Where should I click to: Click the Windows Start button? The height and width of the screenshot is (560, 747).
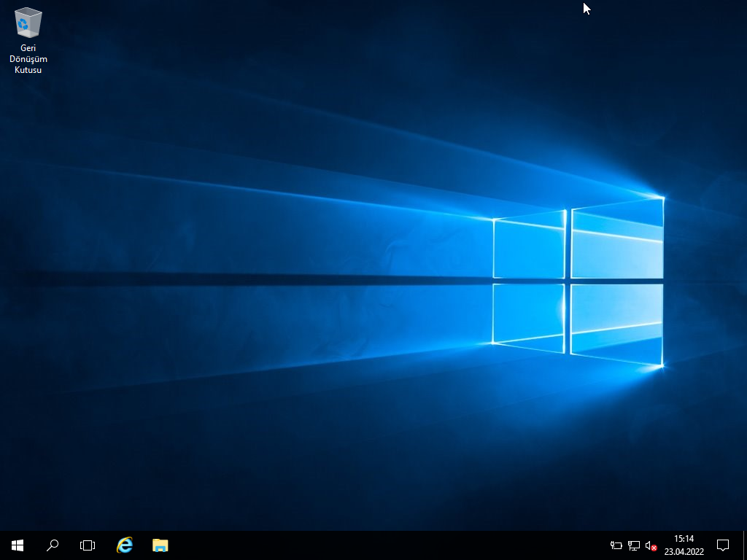18,545
